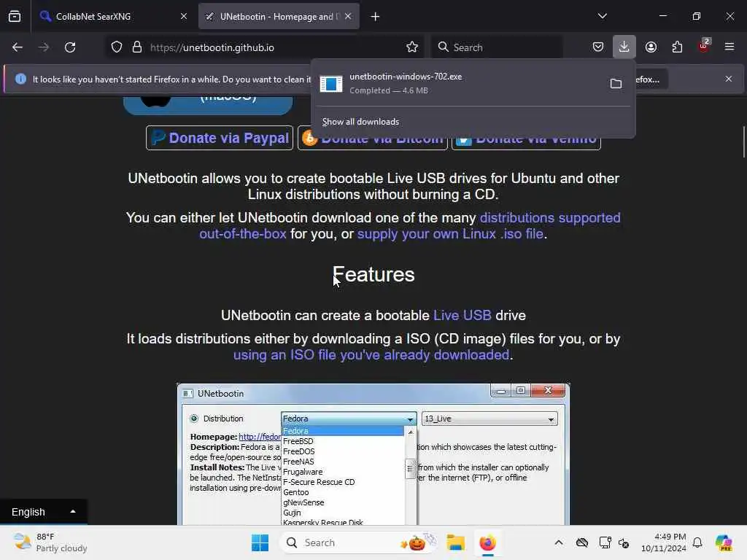
Task: Select the Distribution radio button in the screenshot
Action: click(x=194, y=419)
